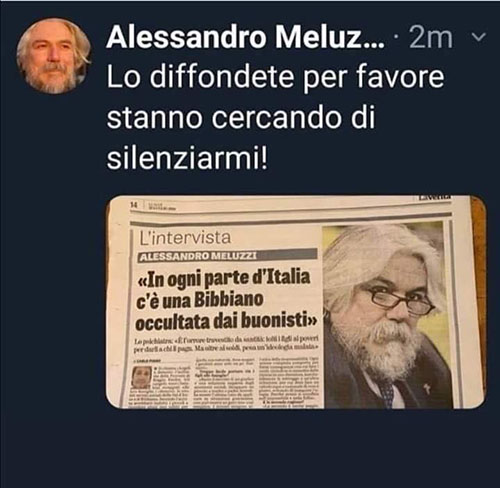Click the 'stanno cercando di' text line
The image size is (500, 488).
click(x=241, y=117)
